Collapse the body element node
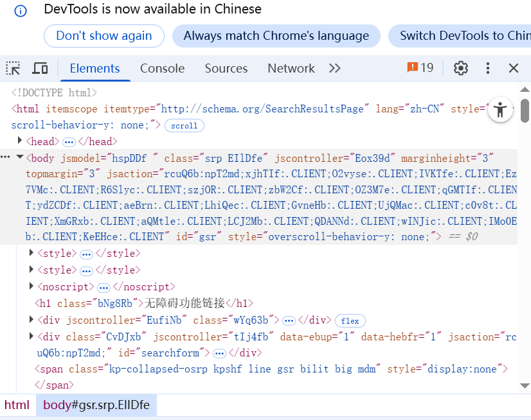The image size is (531, 420). (x=20, y=157)
